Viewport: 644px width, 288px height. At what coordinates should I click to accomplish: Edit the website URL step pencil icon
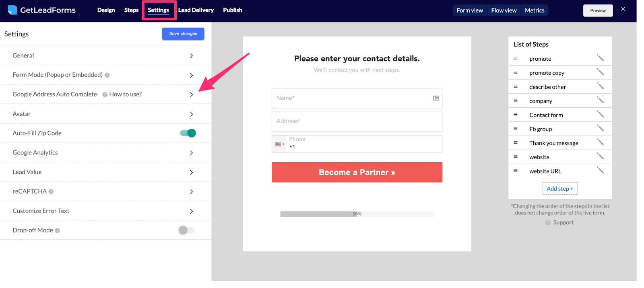click(601, 170)
